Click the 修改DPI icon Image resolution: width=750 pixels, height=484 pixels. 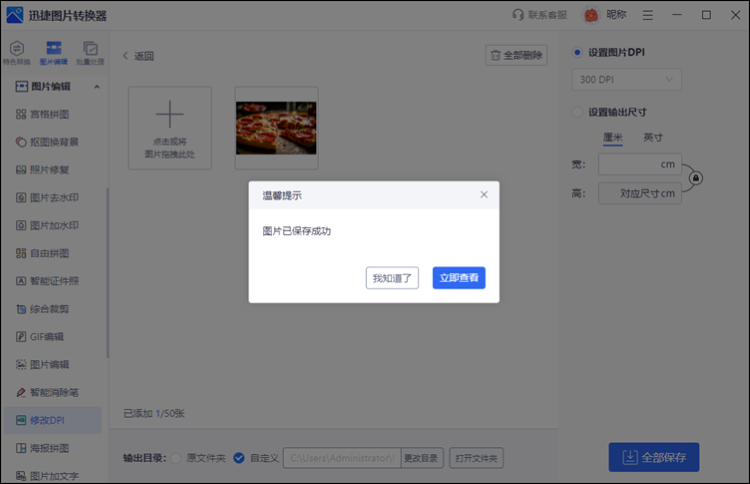point(21,420)
